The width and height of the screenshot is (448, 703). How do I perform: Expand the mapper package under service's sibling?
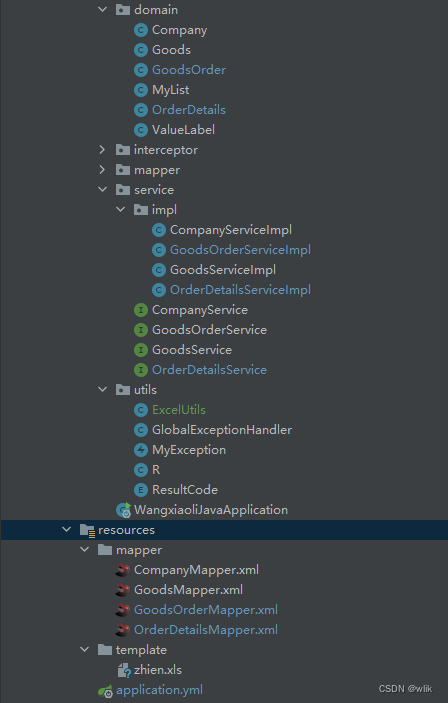(103, 169)
